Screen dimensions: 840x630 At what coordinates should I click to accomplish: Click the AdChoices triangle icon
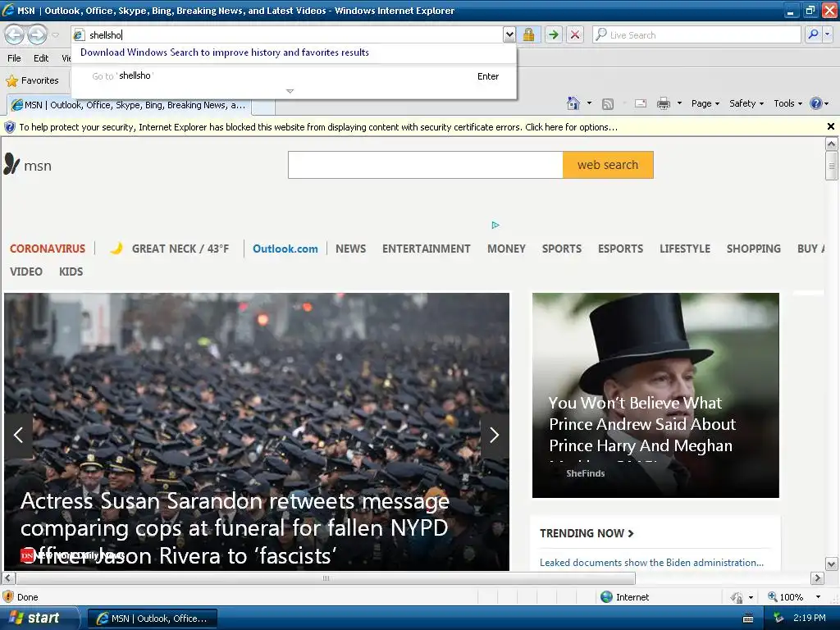pos(495,225)
